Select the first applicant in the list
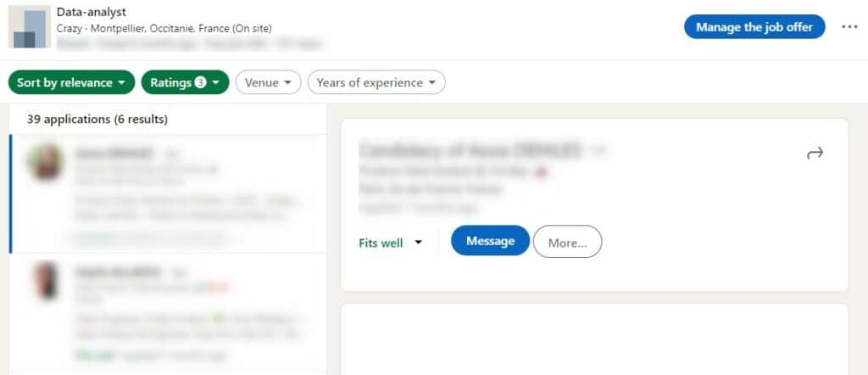Viewport: 868px width, 375px height. pyautogui.click(x=168, y=193)
